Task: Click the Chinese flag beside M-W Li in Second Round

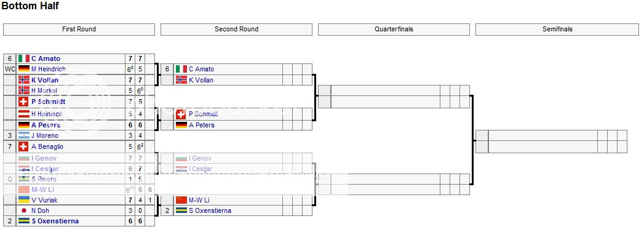Action: (181, 200)
